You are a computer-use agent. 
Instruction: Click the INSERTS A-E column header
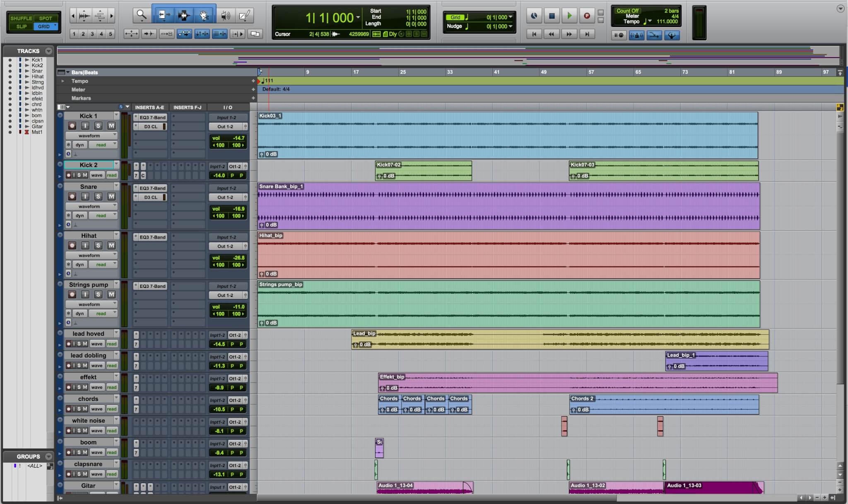click(x=149, y=107)
